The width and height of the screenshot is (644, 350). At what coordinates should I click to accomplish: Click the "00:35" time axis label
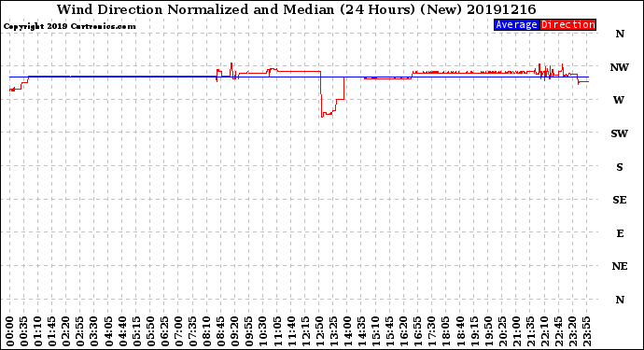[x=24, y=331]
